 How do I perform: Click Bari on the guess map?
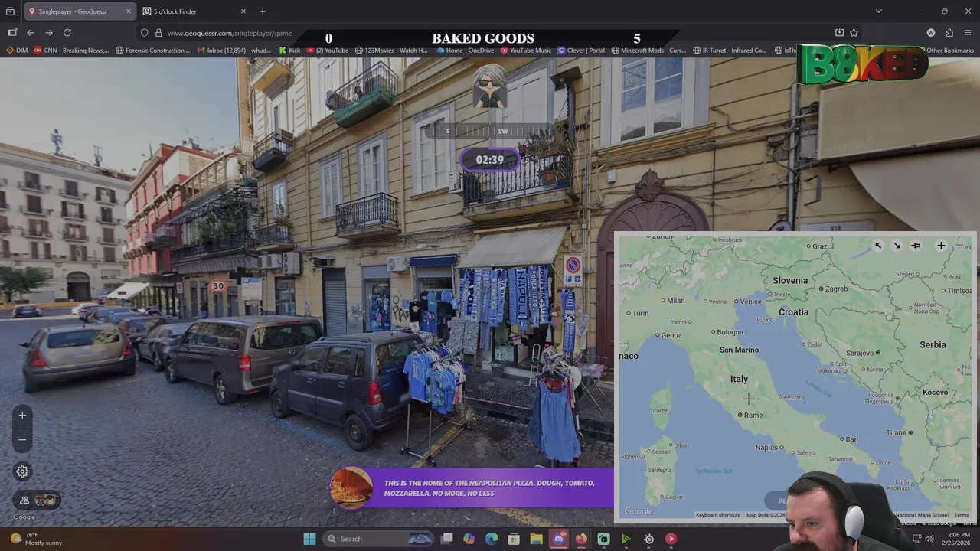tap(849, 439)
